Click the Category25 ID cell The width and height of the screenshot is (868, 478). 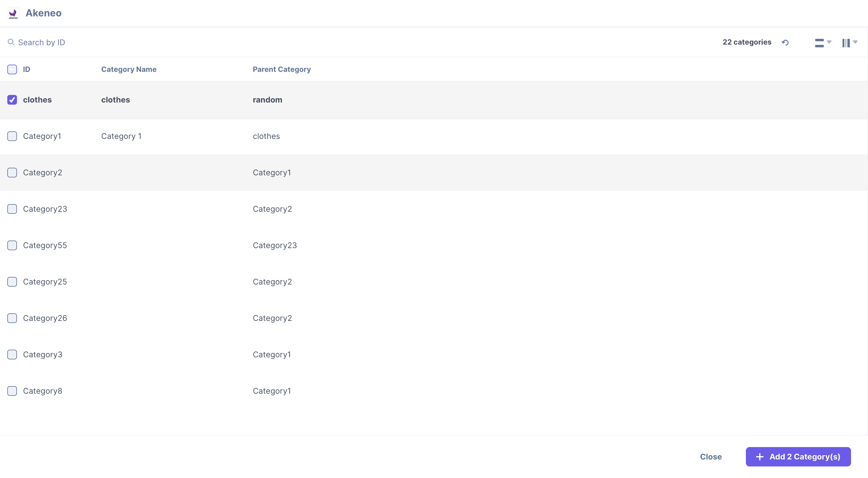[x=45, y=282]
